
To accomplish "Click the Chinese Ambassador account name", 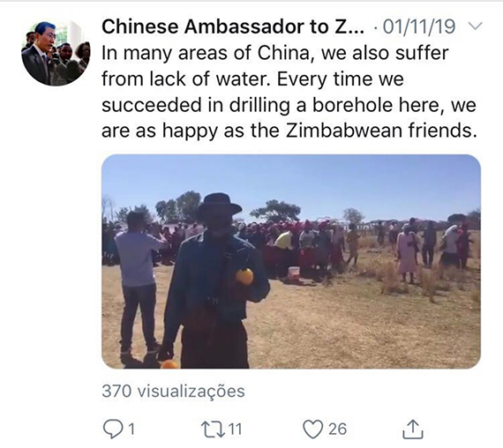I will (233, 26).
